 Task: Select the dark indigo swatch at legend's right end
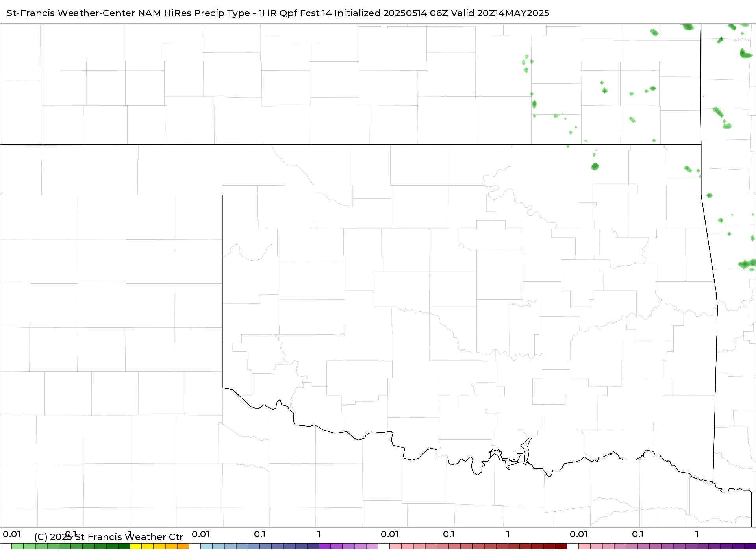750,546
